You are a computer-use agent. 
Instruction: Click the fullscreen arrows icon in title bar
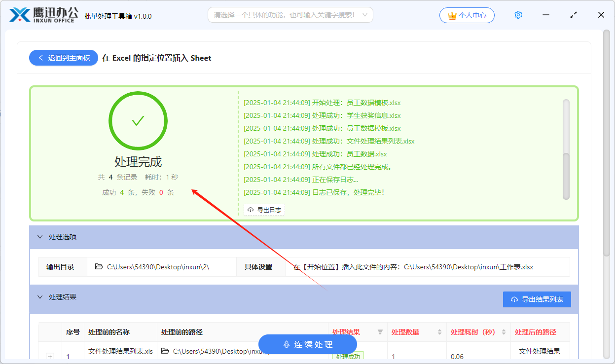point(573,15)
